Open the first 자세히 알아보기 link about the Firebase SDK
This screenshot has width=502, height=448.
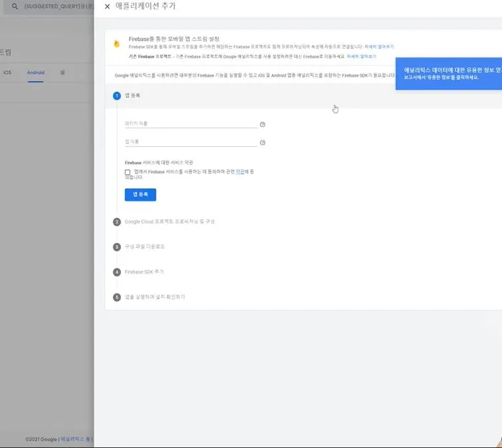pyautogui.click(x=379, y=47)
